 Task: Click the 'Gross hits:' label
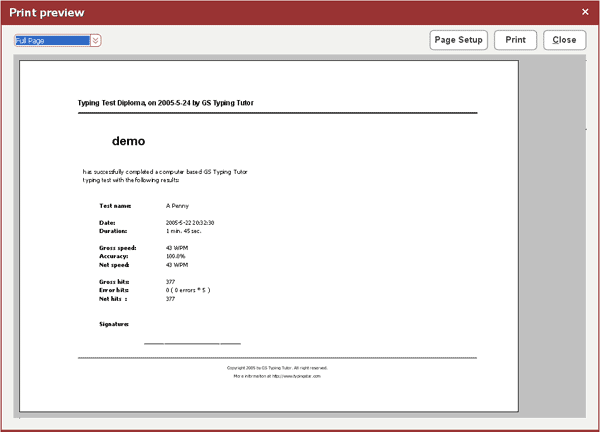tap(114, 282)
